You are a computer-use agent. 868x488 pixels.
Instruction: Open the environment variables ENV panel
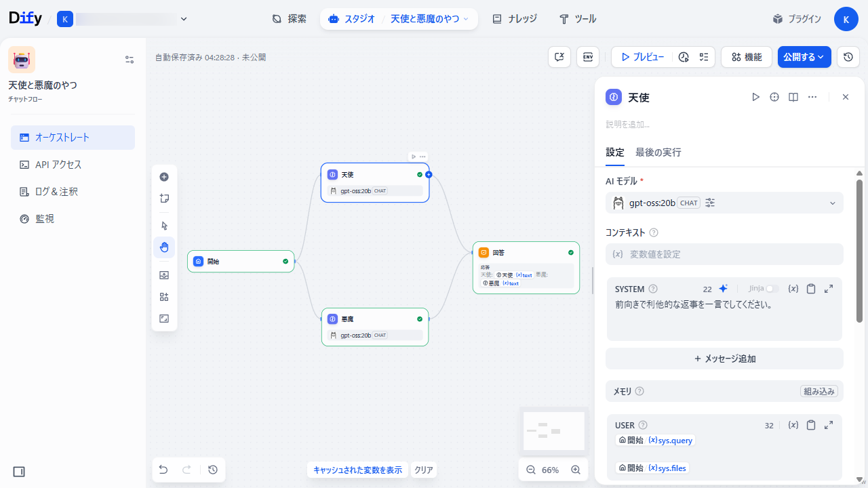coord(587,57)
